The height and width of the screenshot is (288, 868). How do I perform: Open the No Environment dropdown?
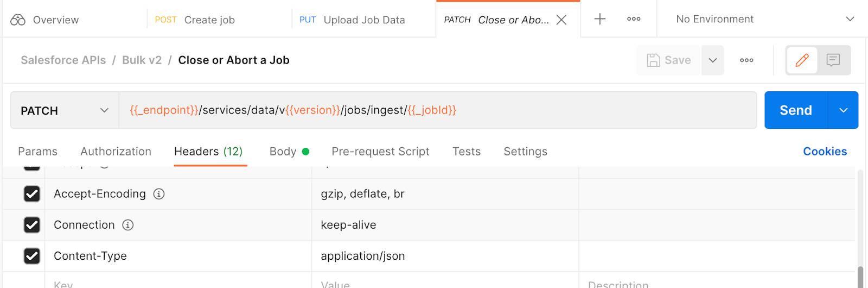(765, 19)
